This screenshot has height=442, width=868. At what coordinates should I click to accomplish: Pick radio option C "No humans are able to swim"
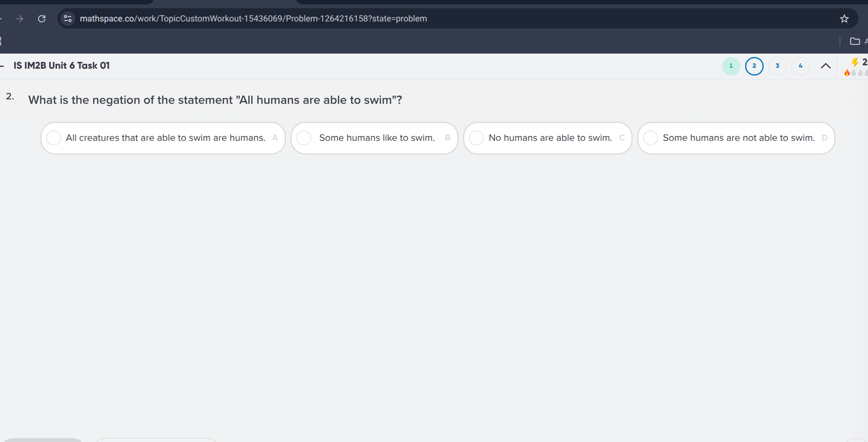(x=476, y=138)
